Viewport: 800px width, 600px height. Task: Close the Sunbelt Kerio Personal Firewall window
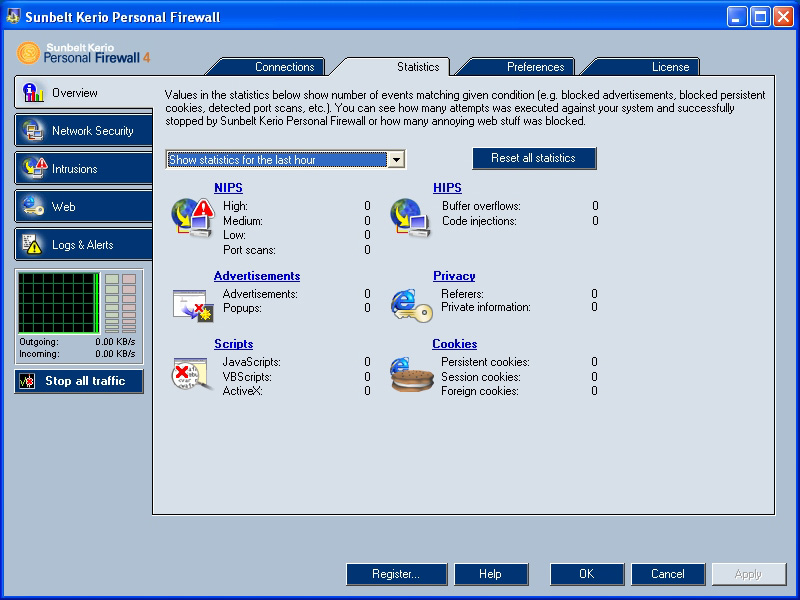tap(783, 17)
